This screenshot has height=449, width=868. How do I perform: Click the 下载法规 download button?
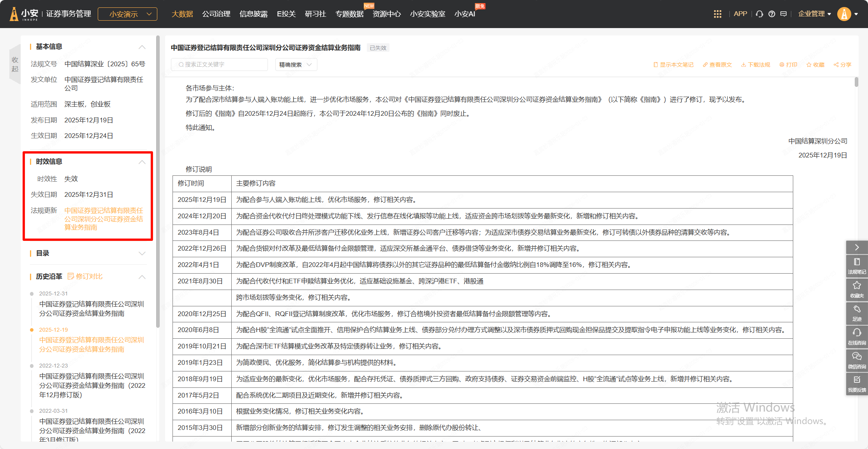coord(755,65)
